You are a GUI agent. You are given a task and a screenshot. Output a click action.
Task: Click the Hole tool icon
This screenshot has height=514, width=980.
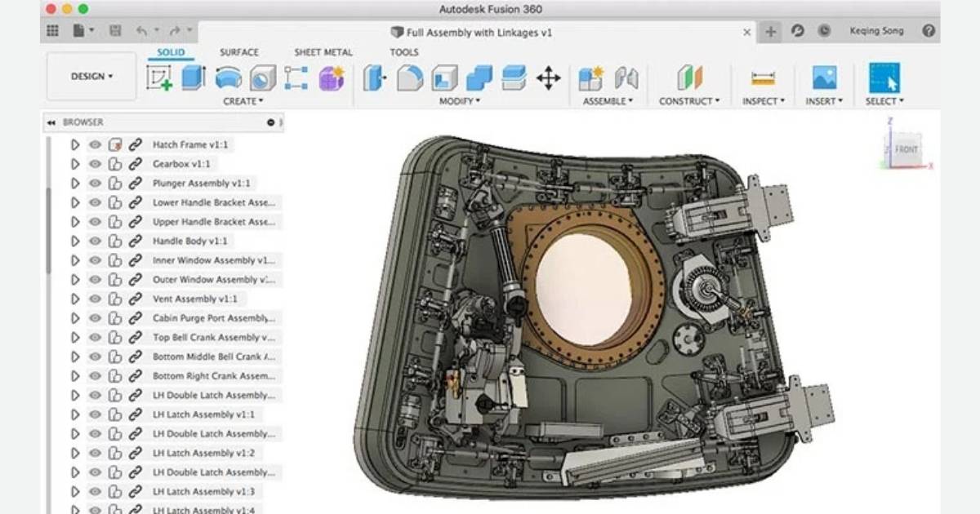(x=262, y=78)
